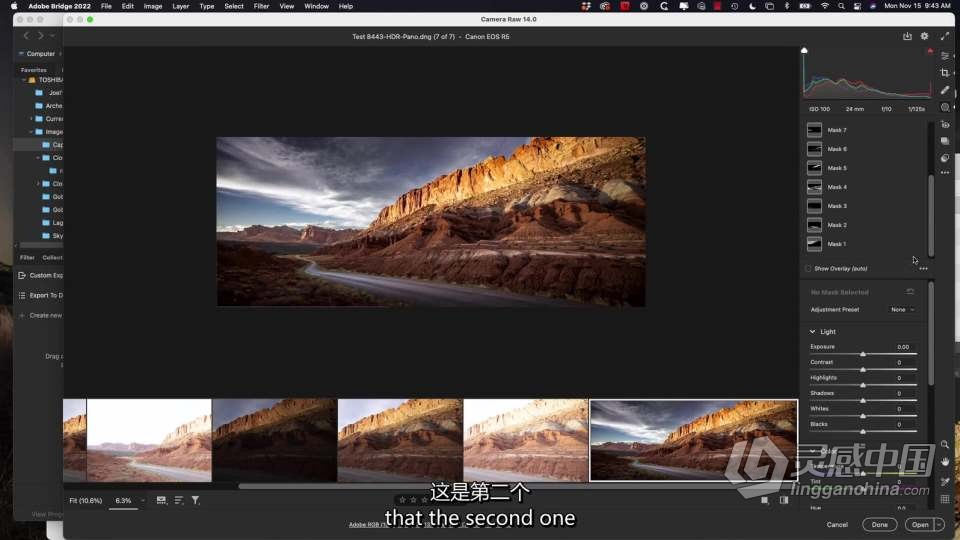Click Fit (10.6%) zoom button
Image resolution: width=960 pixels, height=540 pixels.
point(86,500)
